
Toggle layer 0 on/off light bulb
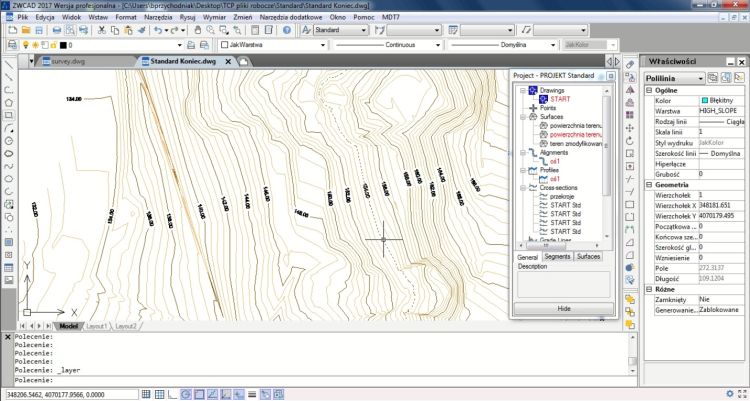pos(26,45)
